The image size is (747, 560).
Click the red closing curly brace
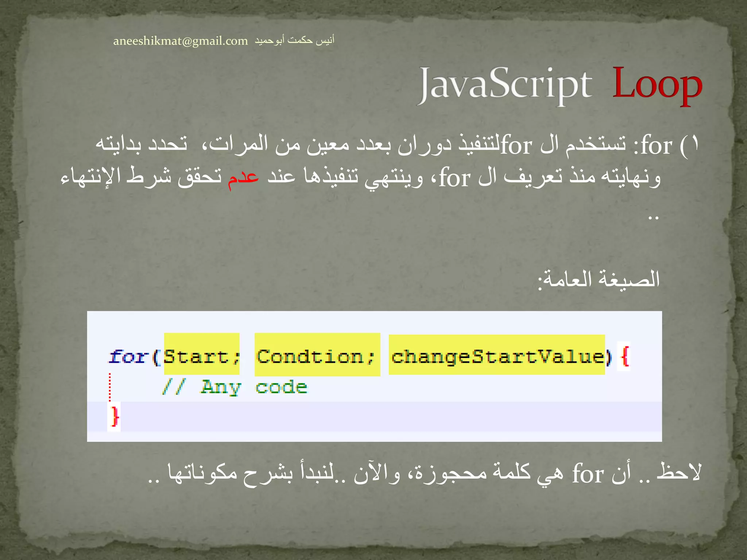(x=115, y=416)
